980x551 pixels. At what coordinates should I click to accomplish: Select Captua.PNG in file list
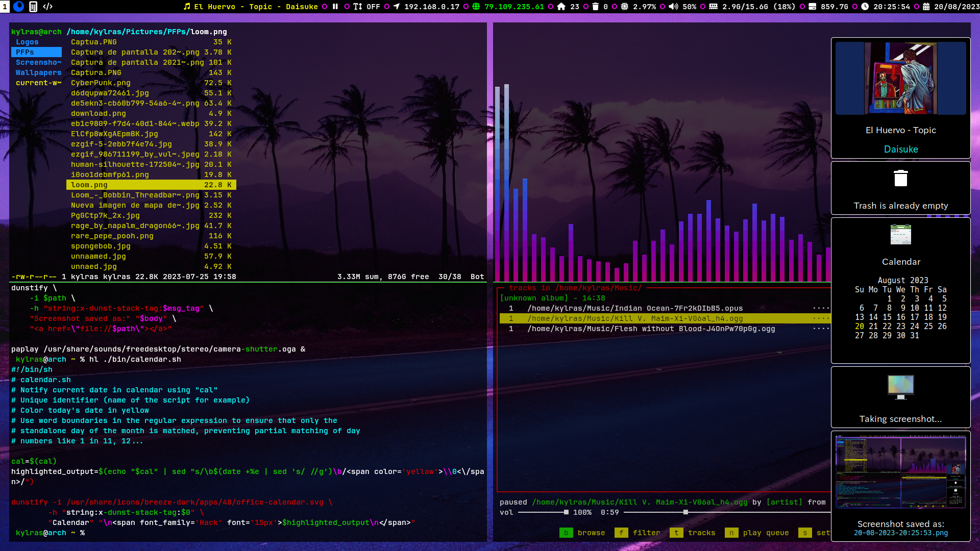point(151,42)
